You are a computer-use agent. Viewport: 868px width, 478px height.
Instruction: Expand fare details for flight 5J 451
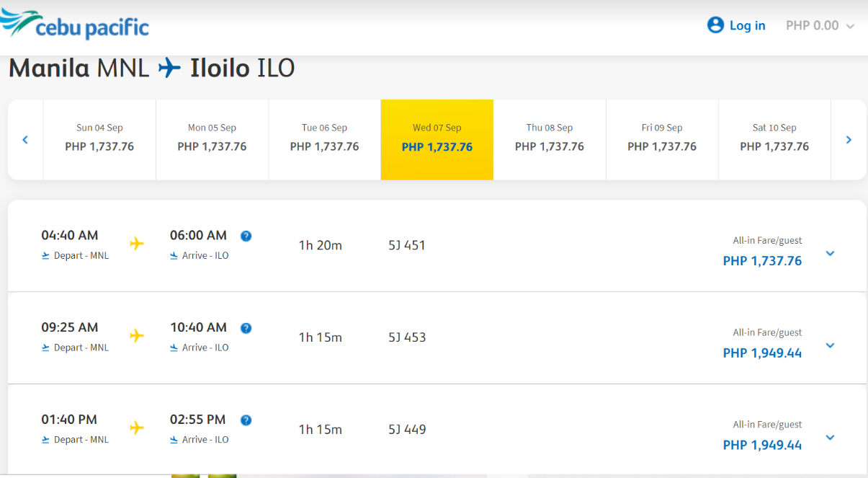point(830,253)
